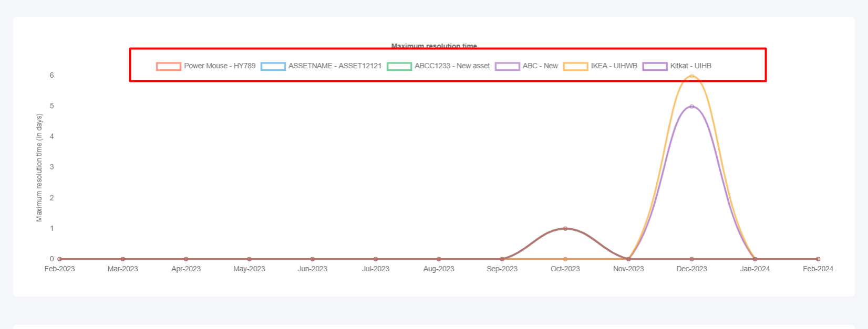Click the orange IKEA - UIHWB legend box
868x329 pixels.
pos(575,66)
